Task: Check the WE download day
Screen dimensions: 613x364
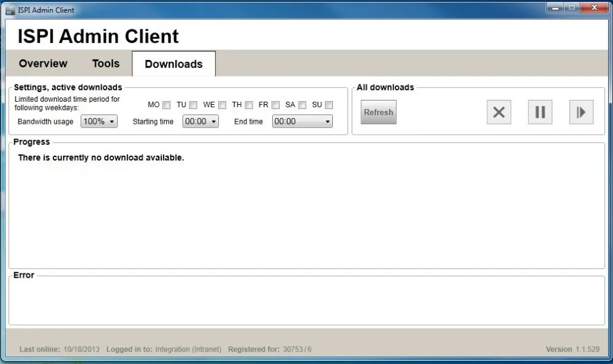Action: click(221, 105)
